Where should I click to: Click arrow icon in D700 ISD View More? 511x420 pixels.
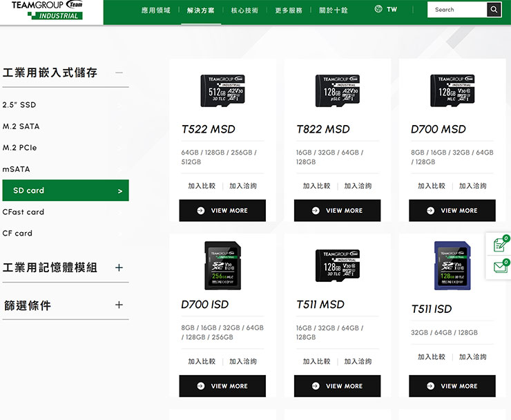[x=201, y=386]
